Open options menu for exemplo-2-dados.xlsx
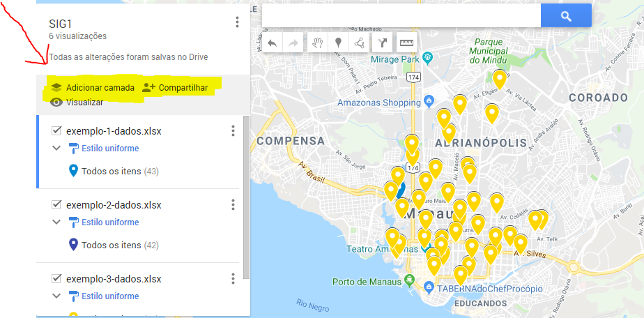644x318 pixels. pyautogui.click(x=233, y=204)
